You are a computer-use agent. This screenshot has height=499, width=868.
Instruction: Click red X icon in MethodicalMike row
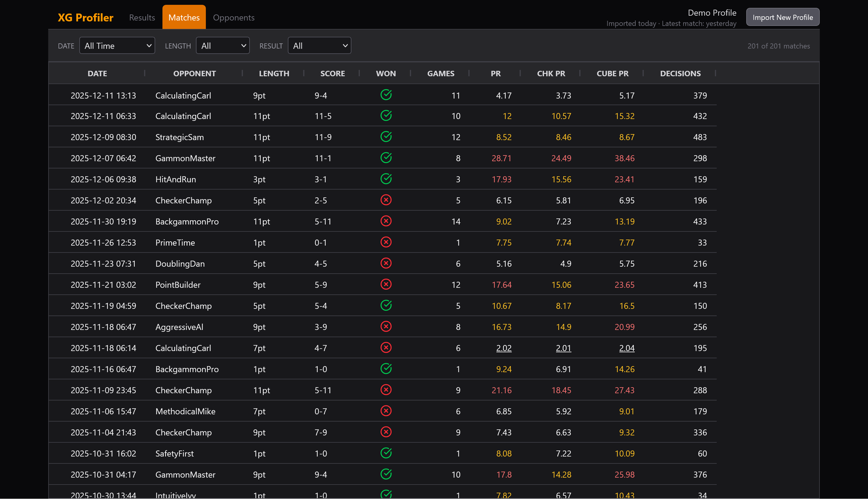(386, 411)
